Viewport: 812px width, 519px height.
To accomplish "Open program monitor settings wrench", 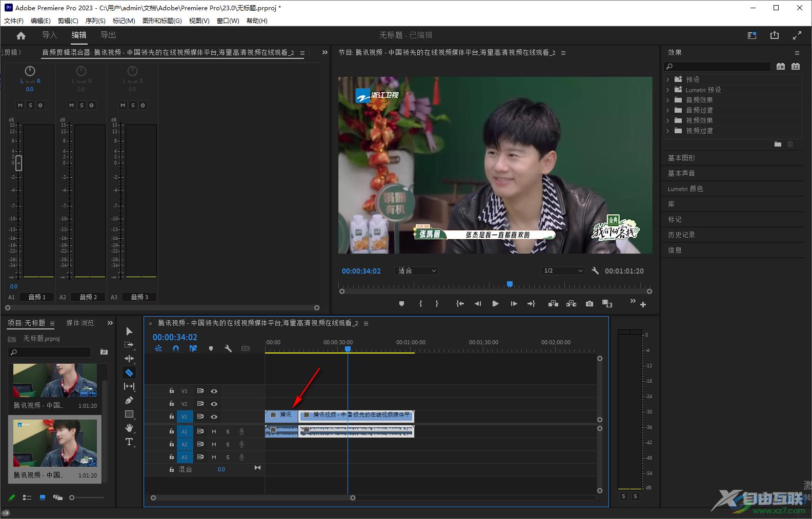I will coord(595,271).
